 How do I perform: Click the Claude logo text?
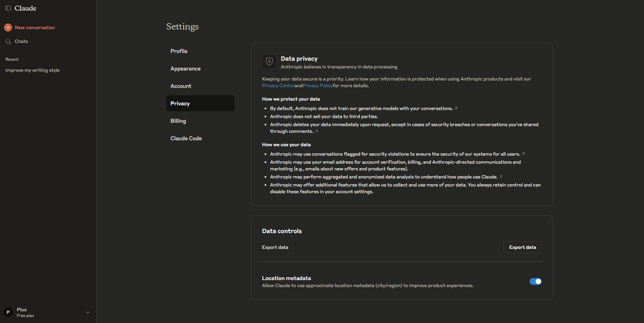click(25, 8)
